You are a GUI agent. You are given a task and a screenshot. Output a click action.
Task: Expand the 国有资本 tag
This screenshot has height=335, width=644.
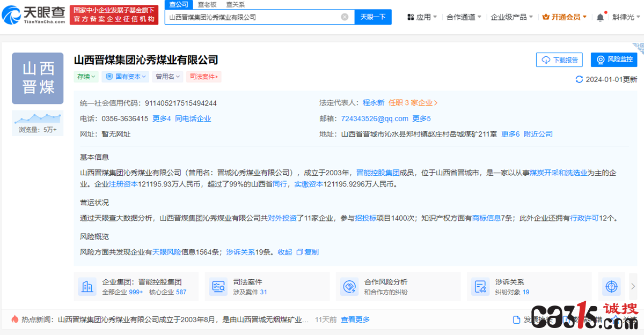point(125,77)
